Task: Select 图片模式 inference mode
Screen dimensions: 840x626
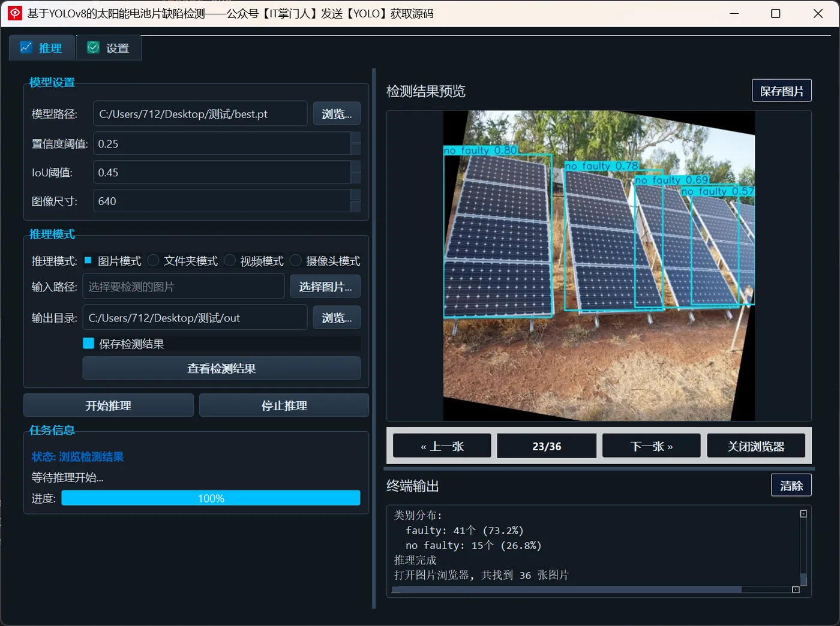Action: coord(112,261)
